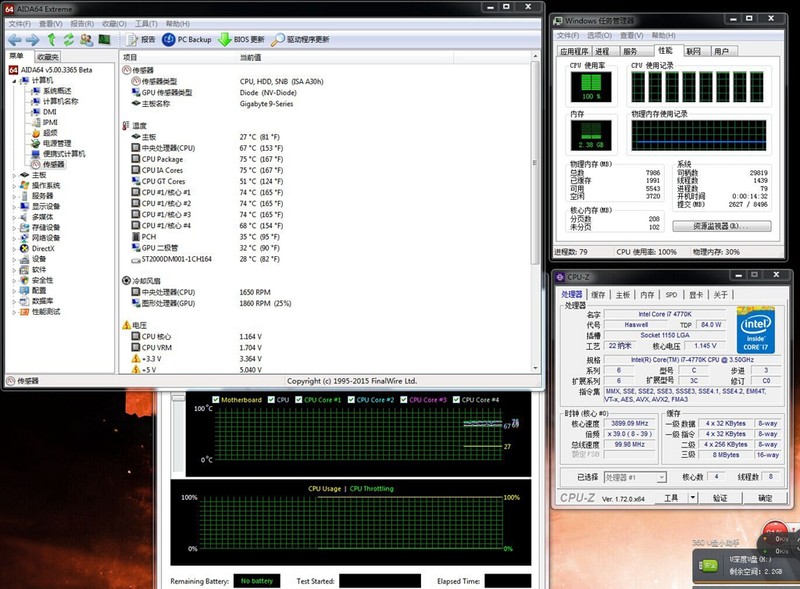Switch to the SPD tab in CPU-Z
800x589 pixels.
pos(671,295)
